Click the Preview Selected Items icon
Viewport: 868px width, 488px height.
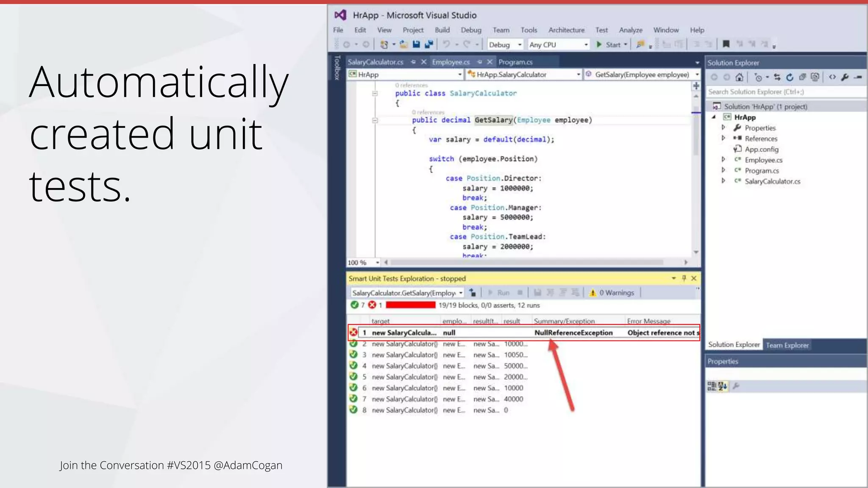tap(858, 77)
